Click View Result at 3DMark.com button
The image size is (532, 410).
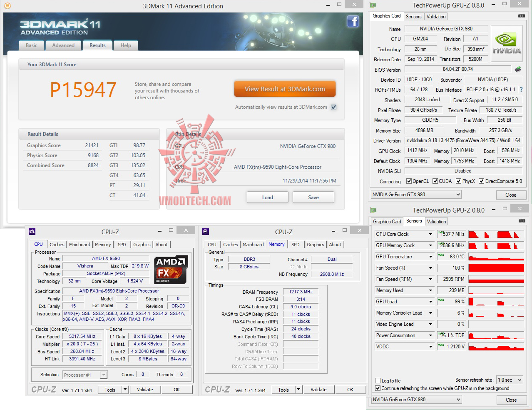click(x=285, y=89)
